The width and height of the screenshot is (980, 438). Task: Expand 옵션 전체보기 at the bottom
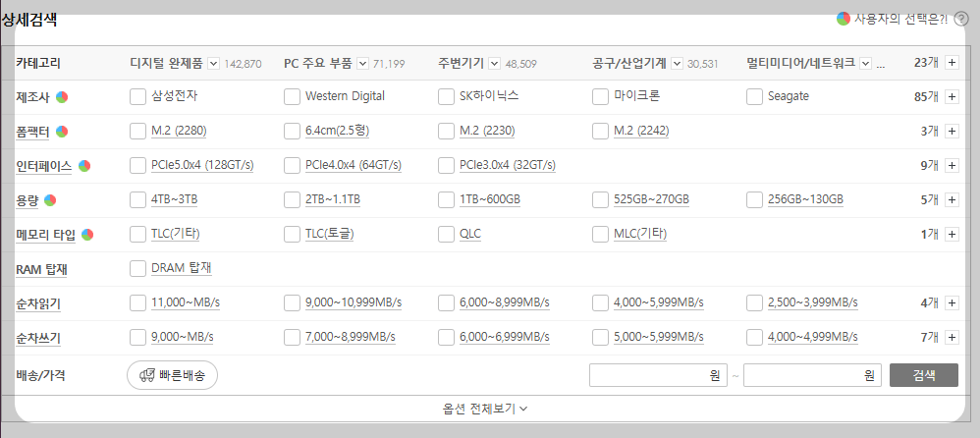pos(485,409)
